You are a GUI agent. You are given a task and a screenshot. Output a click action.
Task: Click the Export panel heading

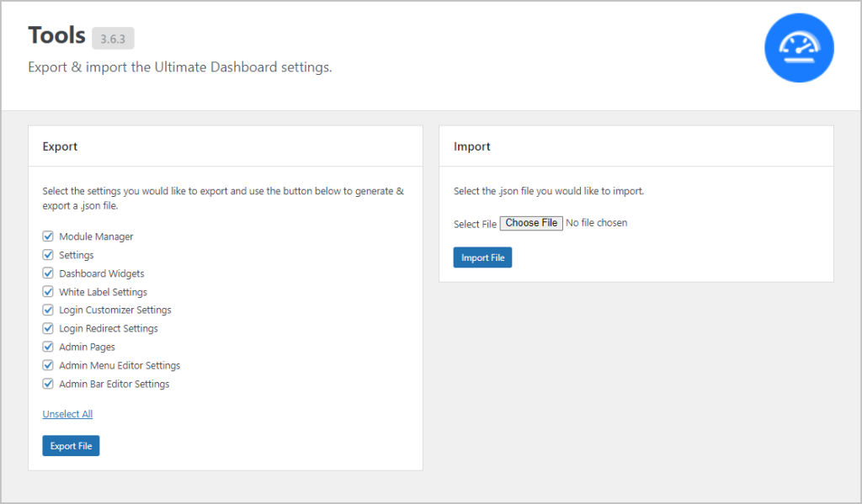(60, 146)
